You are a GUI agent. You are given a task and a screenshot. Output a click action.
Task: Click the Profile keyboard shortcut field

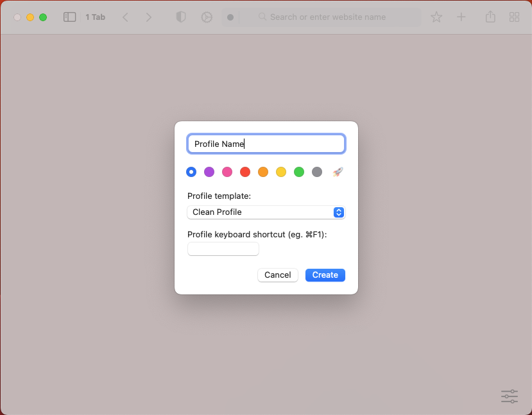223,249
